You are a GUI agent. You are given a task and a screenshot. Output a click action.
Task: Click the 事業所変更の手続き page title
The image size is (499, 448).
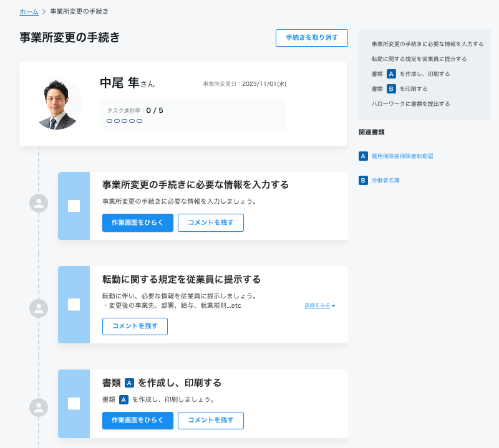pyautogui.click(x=69, y=37)
